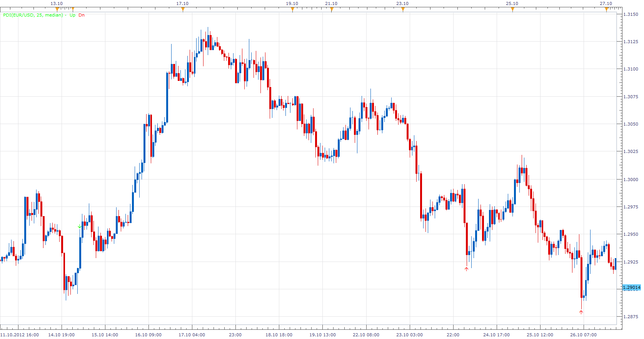The width and height of the screenshot is (644, 339).
Task: Click the orange day marker under 19.10
Action: click(292, 9)
